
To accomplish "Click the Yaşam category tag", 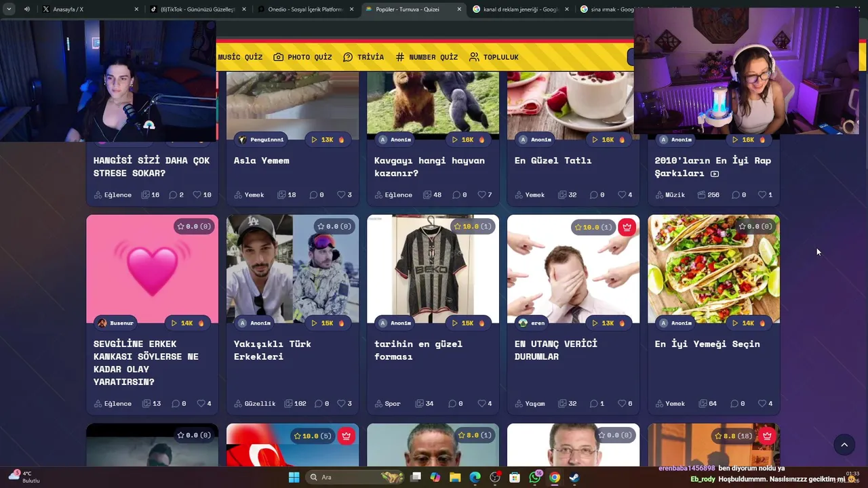I will click(530, 403).
